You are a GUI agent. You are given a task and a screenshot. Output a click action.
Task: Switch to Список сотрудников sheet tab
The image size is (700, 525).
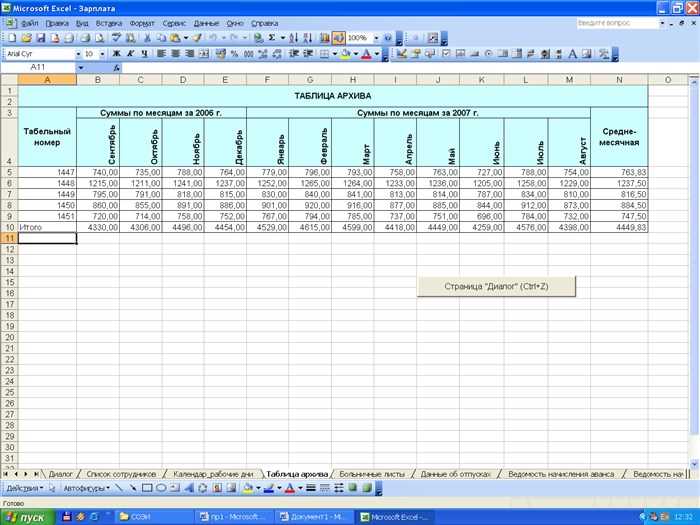coord(121,474)
